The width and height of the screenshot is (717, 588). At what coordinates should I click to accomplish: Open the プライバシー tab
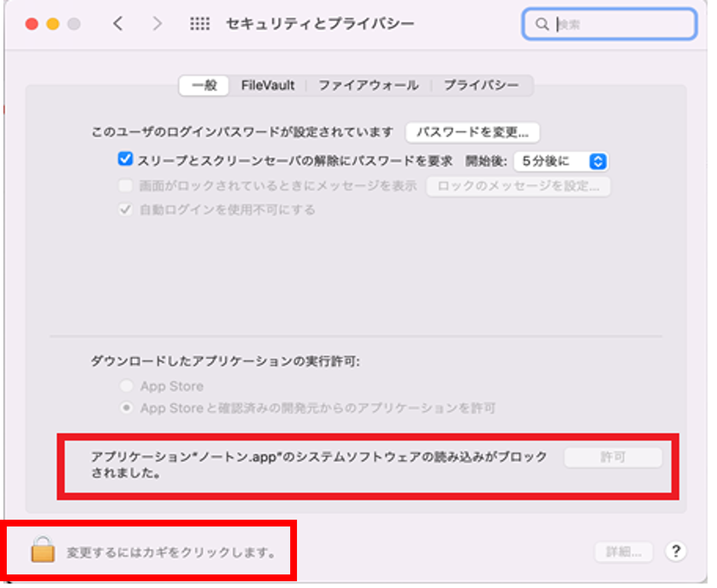point(481,86)
